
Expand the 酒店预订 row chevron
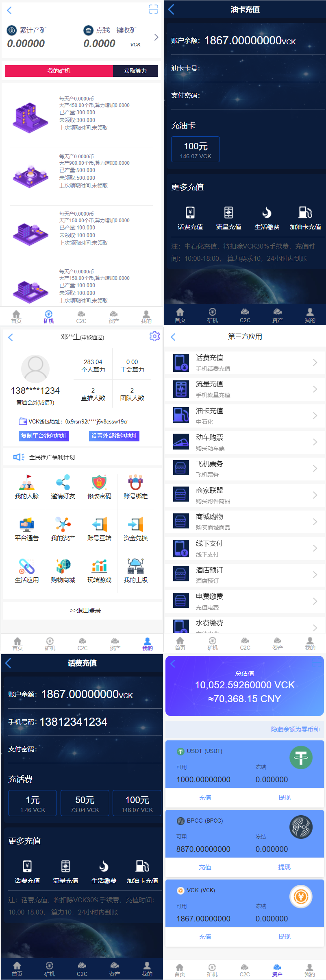click(315, 574)
